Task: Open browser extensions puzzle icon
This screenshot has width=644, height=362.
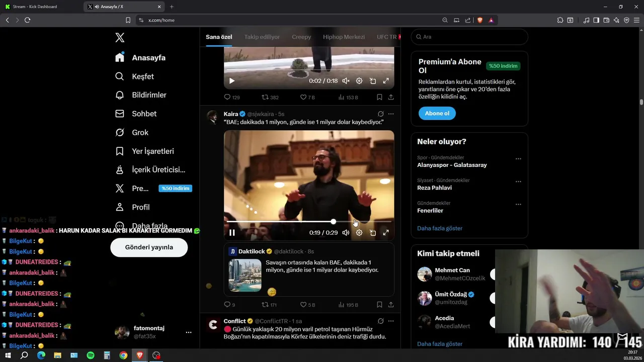Action: tap(560, 20)
